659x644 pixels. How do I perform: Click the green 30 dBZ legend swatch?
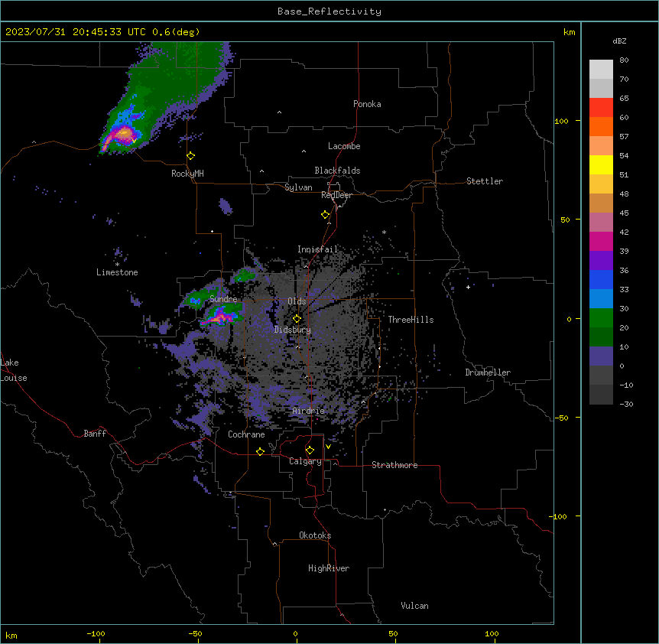pos(601,318)
